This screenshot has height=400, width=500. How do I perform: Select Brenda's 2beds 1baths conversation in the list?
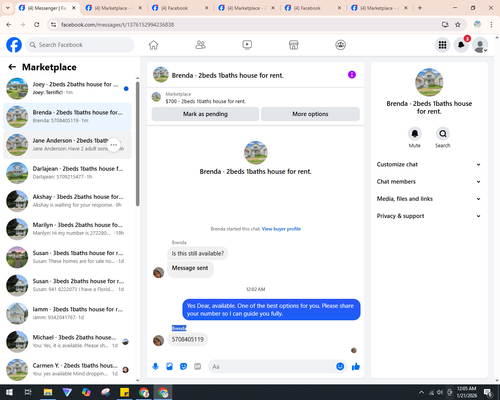tap(67, 117)
